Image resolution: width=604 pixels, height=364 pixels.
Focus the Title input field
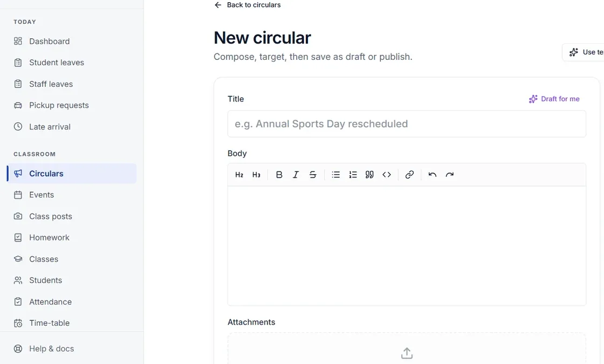pos(407,123)
